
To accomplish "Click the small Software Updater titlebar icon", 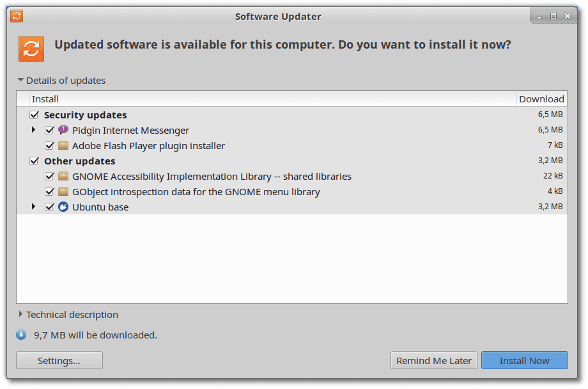I will pyautogui.click(x=17, y=16).
